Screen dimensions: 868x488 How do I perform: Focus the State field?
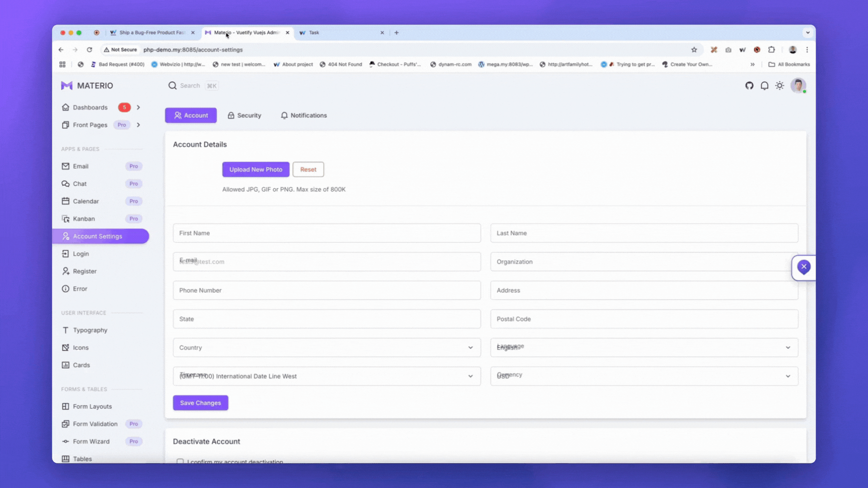[x=327, y=319]
